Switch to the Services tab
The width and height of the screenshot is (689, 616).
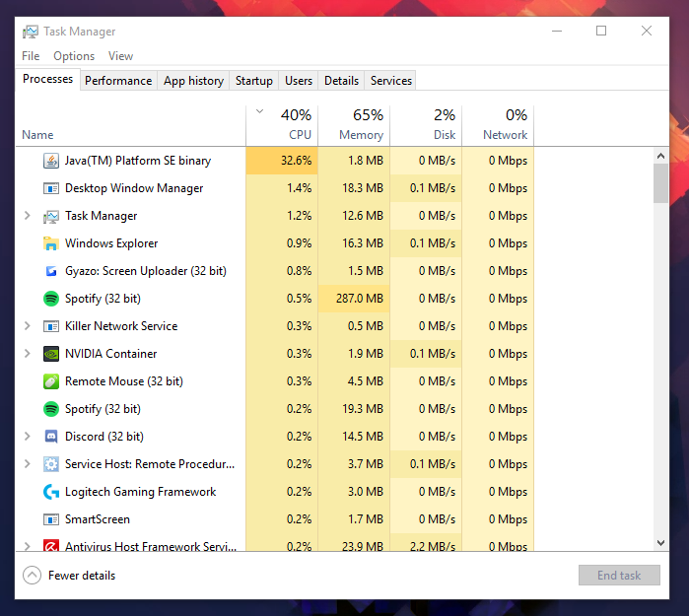pos(390,81)
